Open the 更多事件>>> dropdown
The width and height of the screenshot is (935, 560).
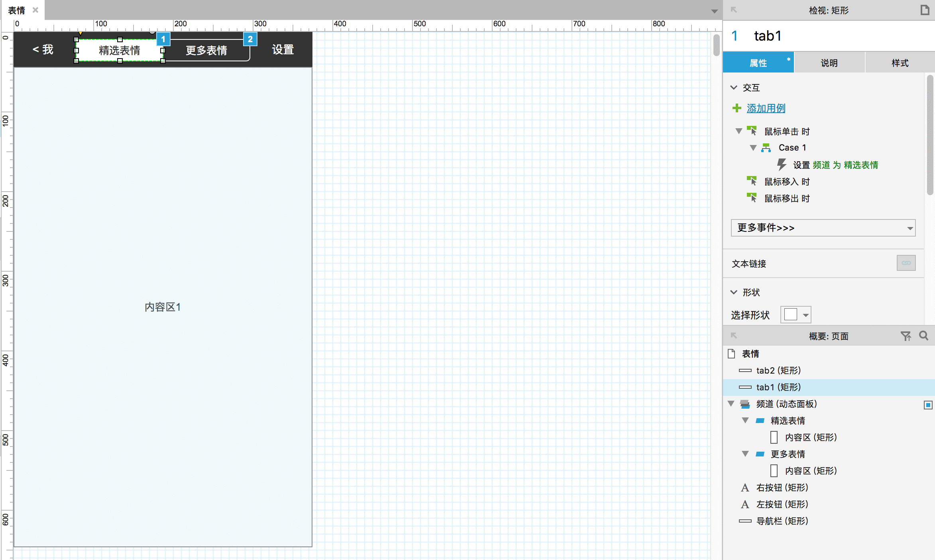(823, 228)
